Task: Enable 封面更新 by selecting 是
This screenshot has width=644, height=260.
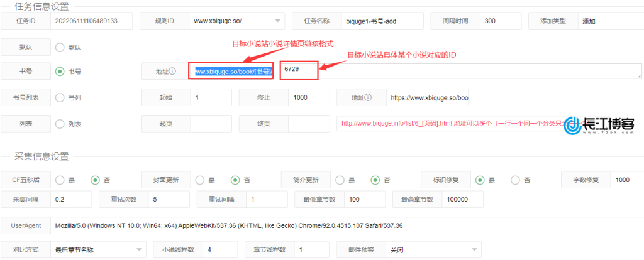Action: click(201, 180)
